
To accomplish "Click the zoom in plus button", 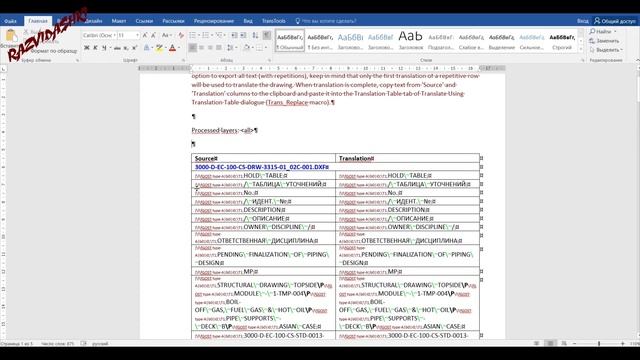I will pyautogui.click(x=623, y=344).
